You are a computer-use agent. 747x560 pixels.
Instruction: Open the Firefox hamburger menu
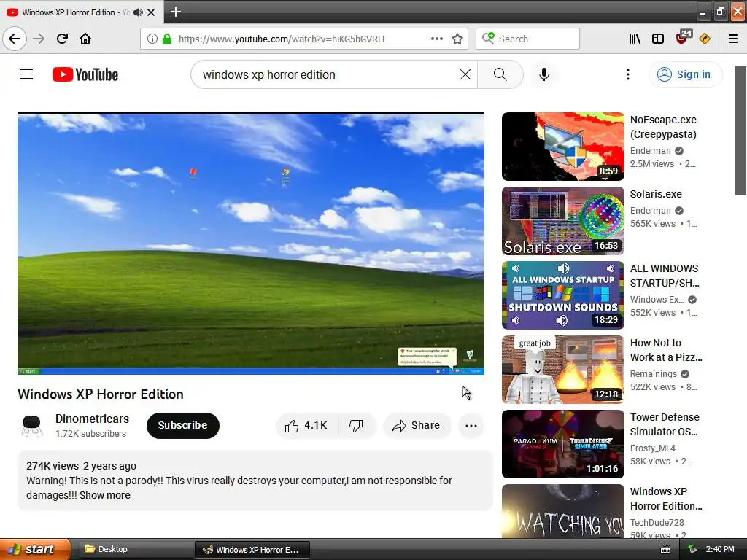click(x=733, y=39)
